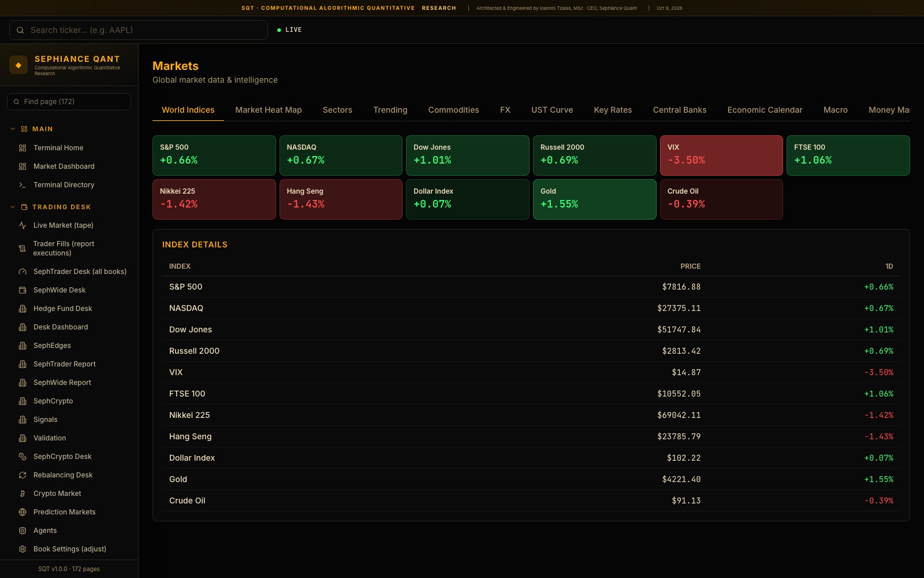The image size is (924, 578).
Task: Go to the UST Curve tab
Action: pos(552,110)
